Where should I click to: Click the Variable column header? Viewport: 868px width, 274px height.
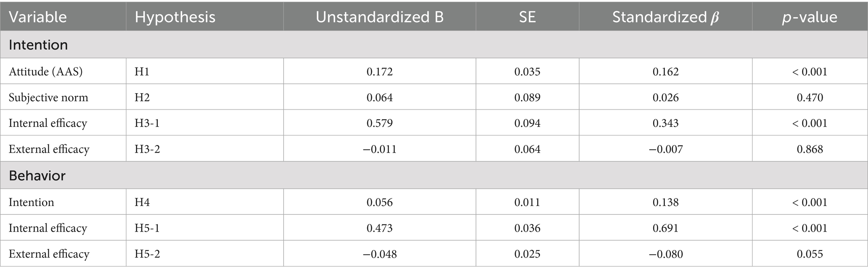coord(38,17)
